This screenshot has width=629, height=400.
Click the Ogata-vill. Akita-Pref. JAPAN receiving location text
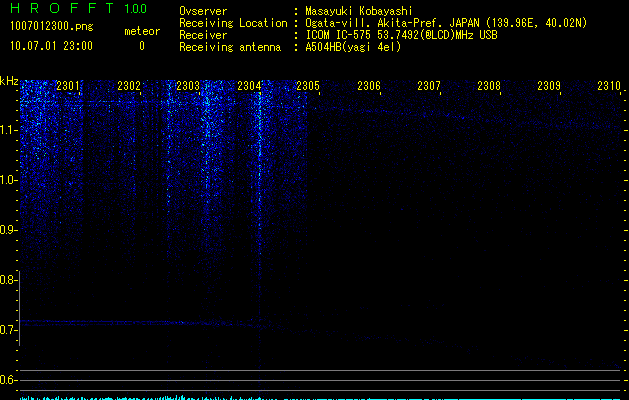(x=446, y=23)
